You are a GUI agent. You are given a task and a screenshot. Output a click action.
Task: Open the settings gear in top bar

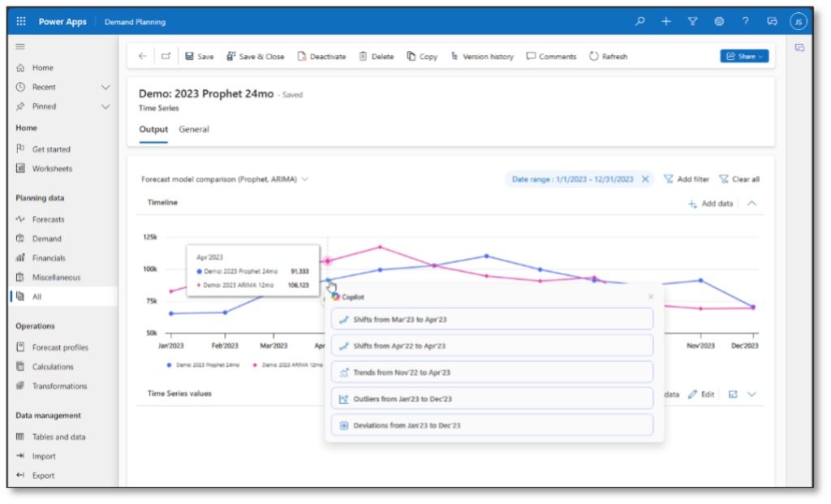[718, 21]
